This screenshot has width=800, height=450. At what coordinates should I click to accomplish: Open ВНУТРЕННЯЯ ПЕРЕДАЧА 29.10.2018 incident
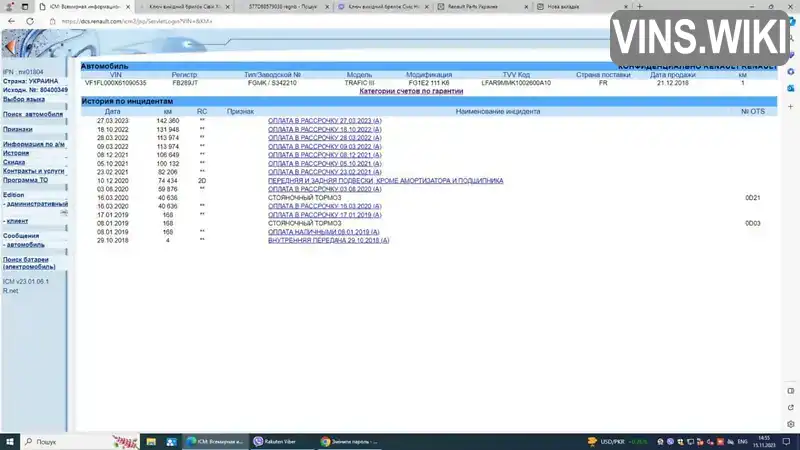[x=329, y=240]
